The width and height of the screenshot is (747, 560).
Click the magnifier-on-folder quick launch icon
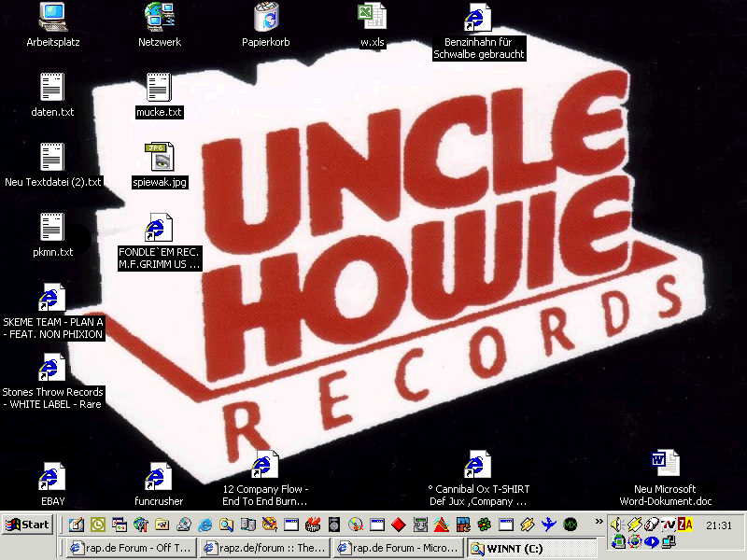click(226, 525)
